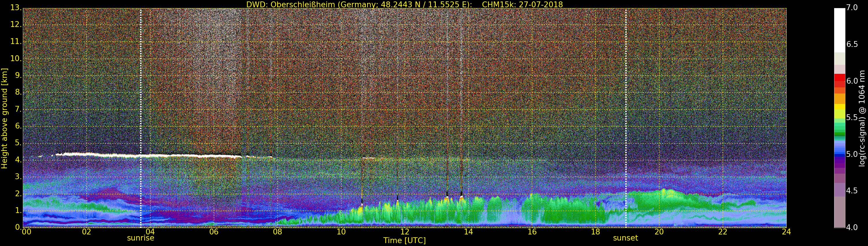The image size is (868, 246).
Task: Click the time axis tick "04"
Action: 150,232
